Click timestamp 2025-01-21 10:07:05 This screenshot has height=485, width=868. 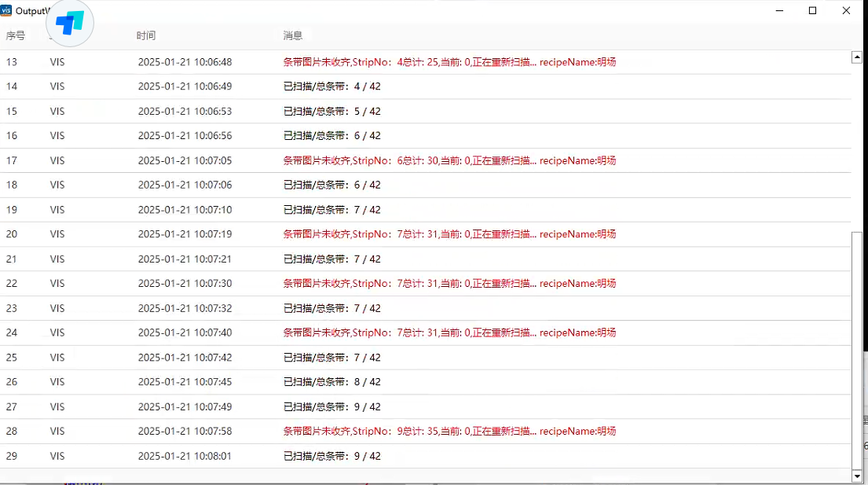click(x=185, y=160)
